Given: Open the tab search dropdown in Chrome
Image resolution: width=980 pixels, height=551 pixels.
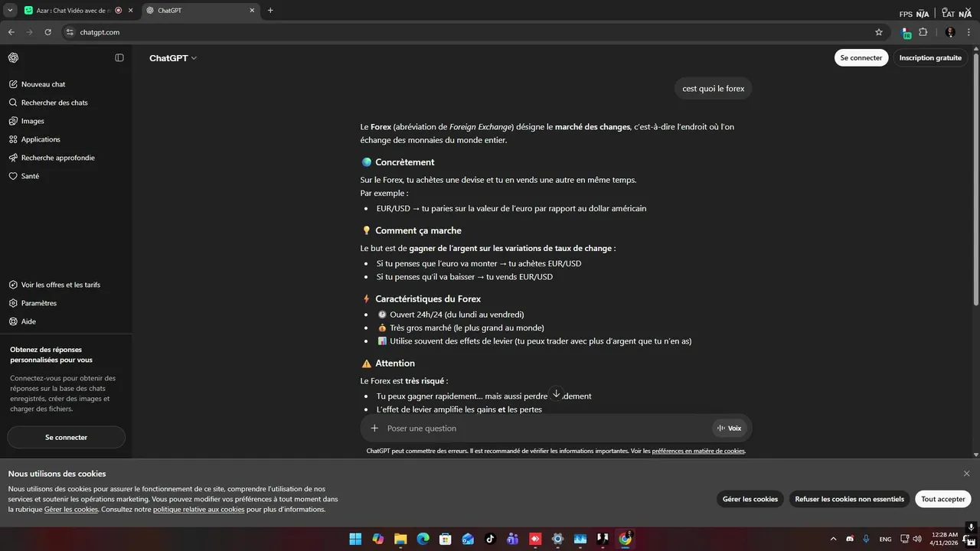Looking at the screenshot, I should (x=10, y=10).
